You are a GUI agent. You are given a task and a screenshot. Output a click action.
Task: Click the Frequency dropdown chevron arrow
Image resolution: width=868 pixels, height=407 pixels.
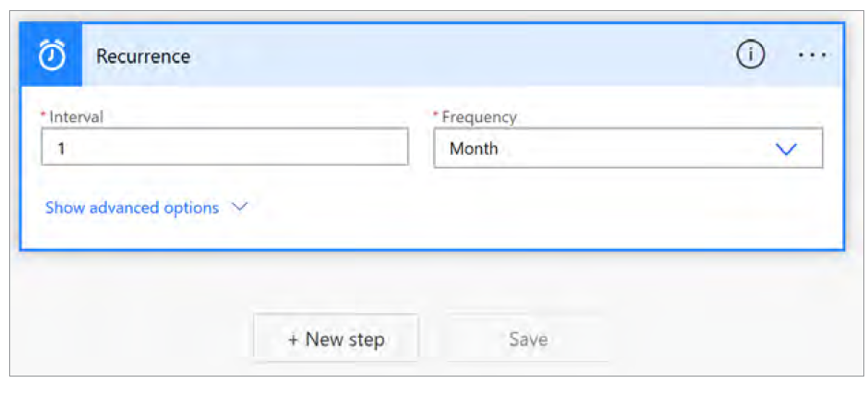click(x=786, y=149)
